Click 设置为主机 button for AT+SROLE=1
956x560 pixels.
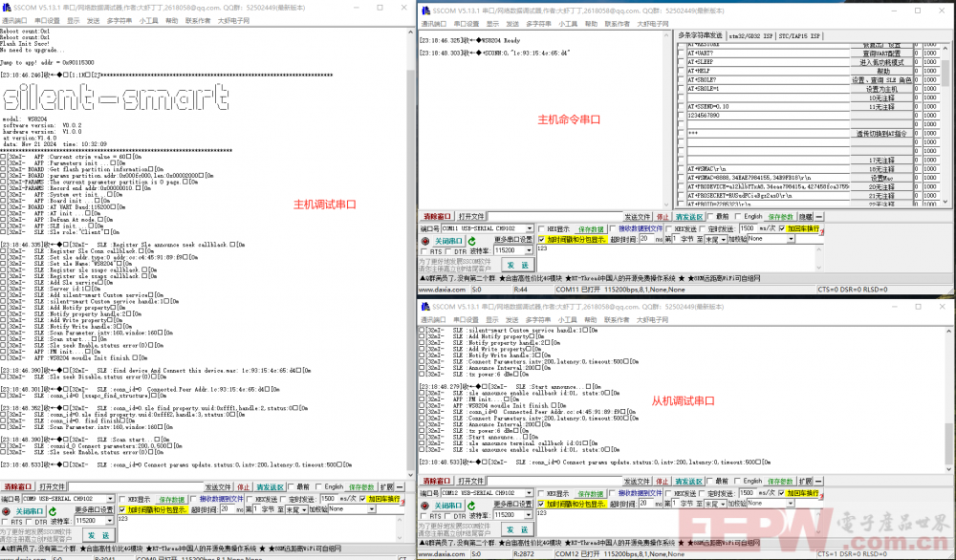point(881,89)
